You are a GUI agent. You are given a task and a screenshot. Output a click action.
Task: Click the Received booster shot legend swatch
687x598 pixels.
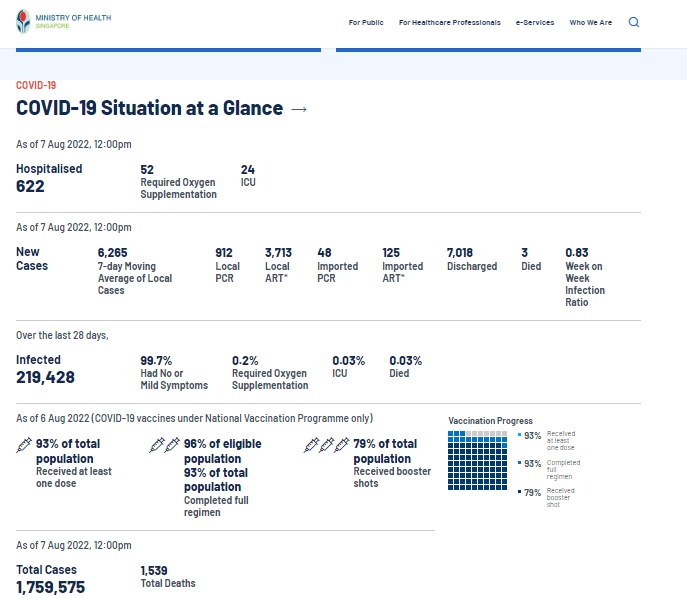click(519, 492)
